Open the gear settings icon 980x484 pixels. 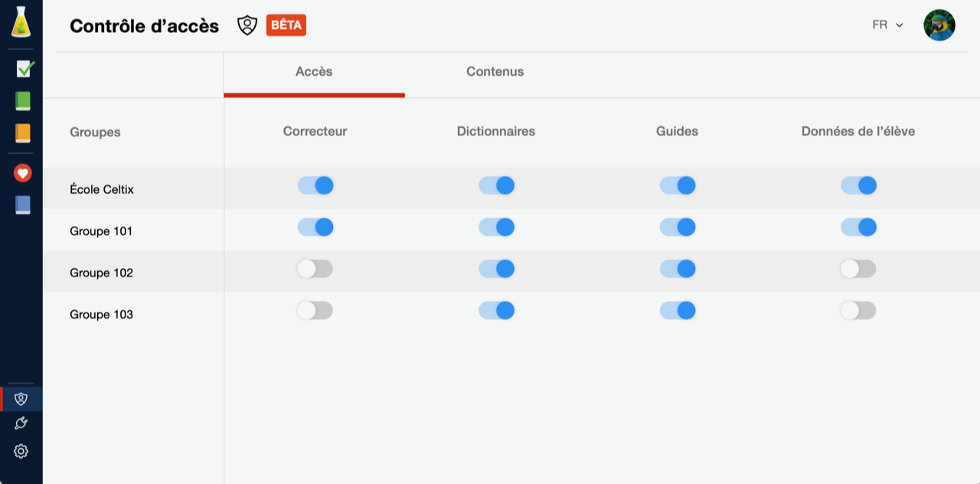coord(21,451)
